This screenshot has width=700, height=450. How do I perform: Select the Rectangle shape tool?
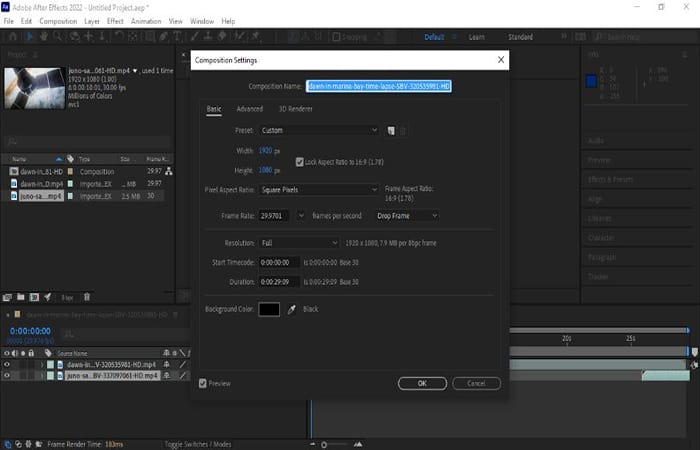pos(150,37)
